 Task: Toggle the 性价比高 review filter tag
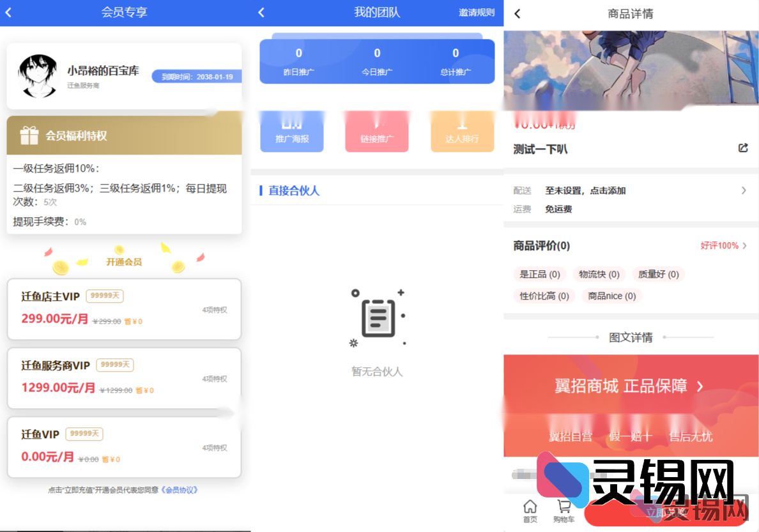pyautogui.click(x=544, y=296)
